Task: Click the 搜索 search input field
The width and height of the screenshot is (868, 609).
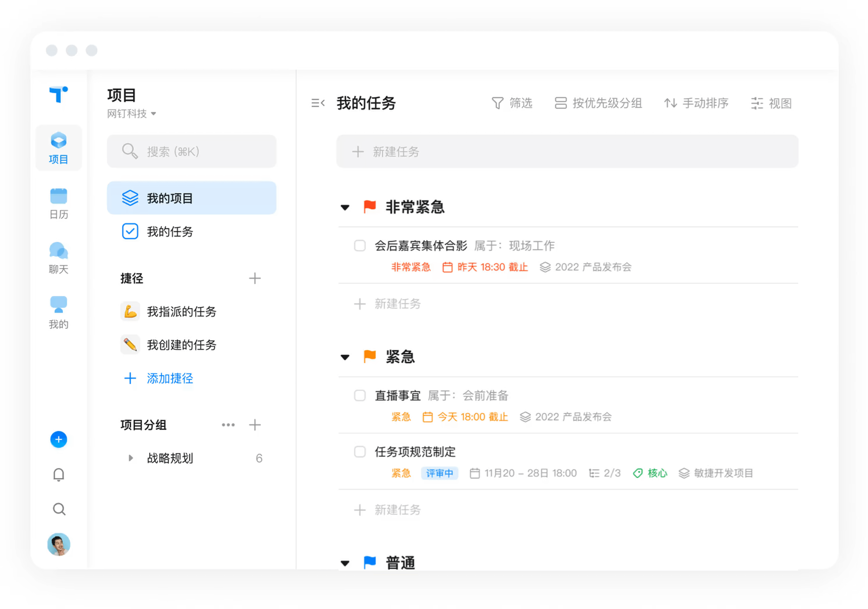Action: coord(191,152)
